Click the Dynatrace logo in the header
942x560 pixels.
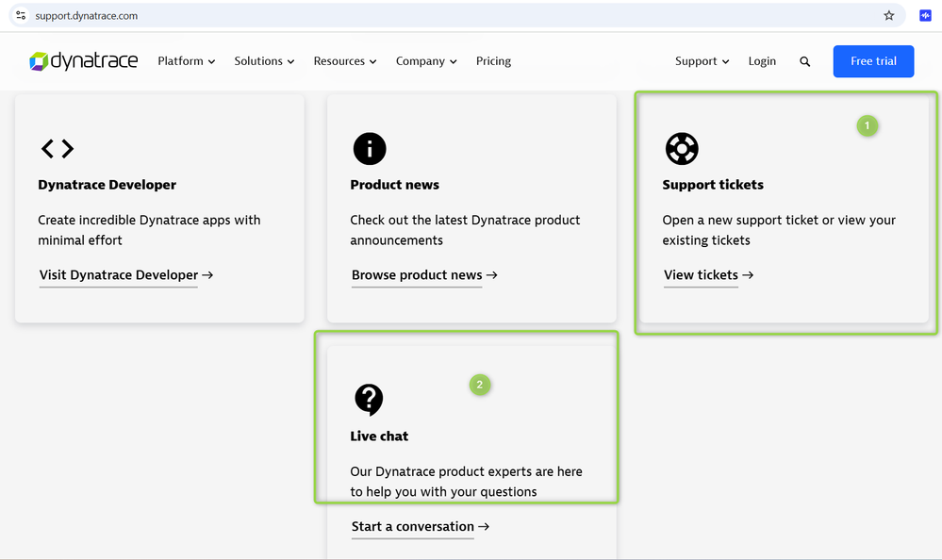[x=83, y=61]
